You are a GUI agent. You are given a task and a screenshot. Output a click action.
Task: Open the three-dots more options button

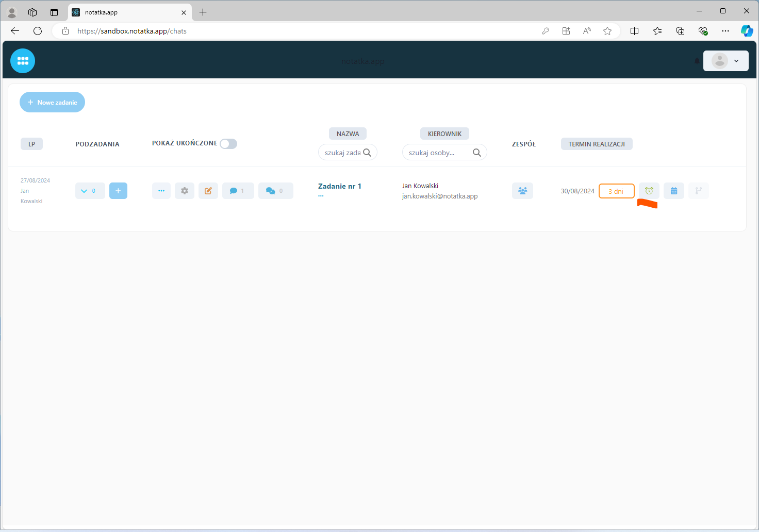tap(161, 191)
